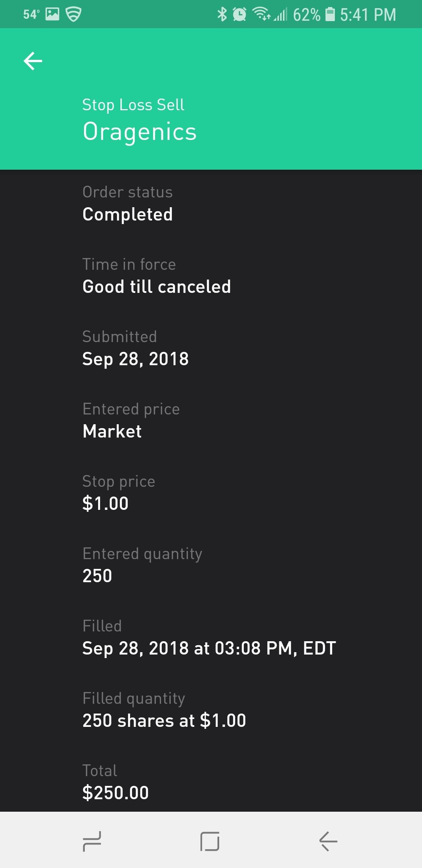Tap the entered quantity 250 value
This screenshot has height=868, width=422.
pos(97,576)
